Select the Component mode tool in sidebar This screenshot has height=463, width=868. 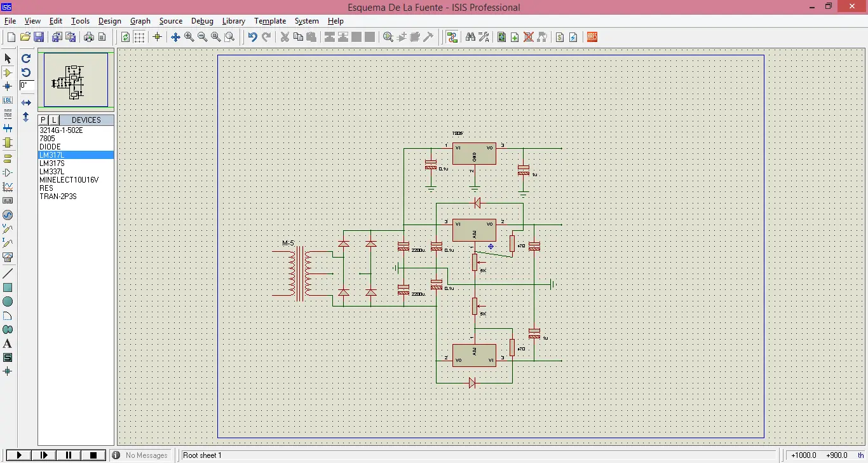(8, 73)
